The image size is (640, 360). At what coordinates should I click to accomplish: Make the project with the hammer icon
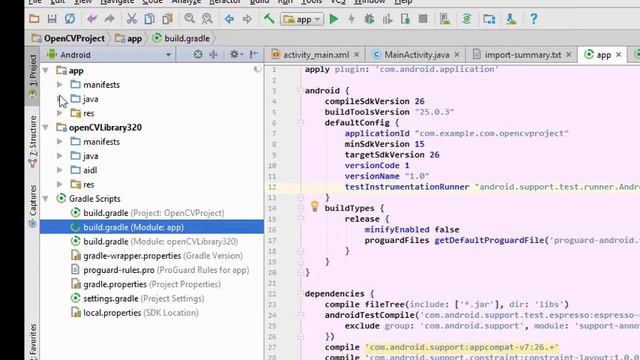click(x=269, y=19)
